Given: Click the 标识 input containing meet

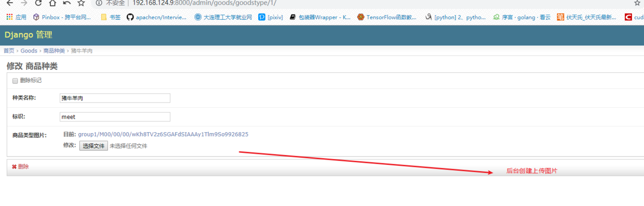Looking at the screenshot, I should (x=115, y=117).
